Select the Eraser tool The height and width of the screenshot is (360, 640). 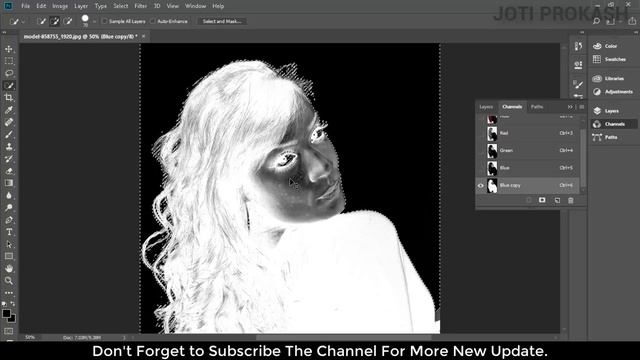tap(9, 171)
